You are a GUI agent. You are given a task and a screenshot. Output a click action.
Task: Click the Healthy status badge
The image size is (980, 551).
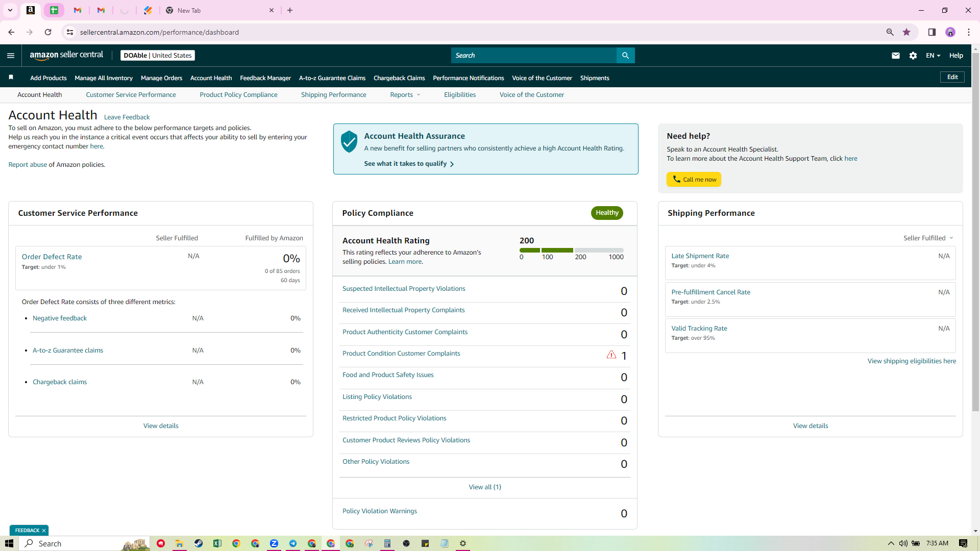(607, 213)
